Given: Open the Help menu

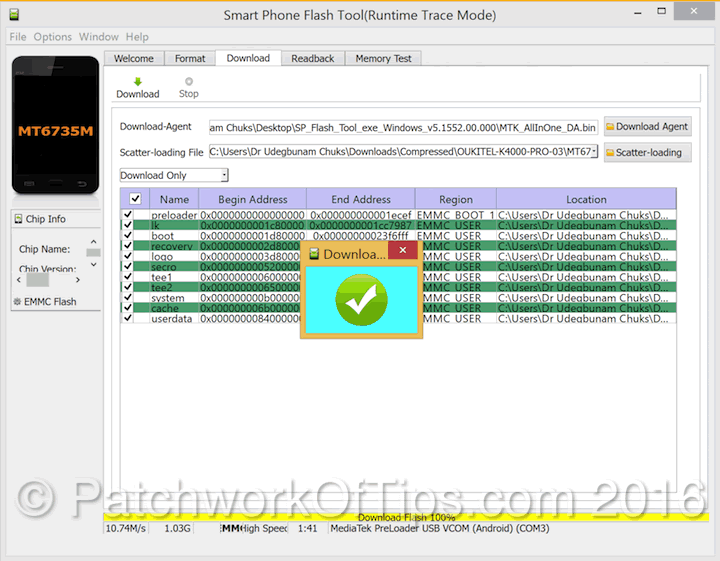Looking at the screenshot, I should (137, 37).
